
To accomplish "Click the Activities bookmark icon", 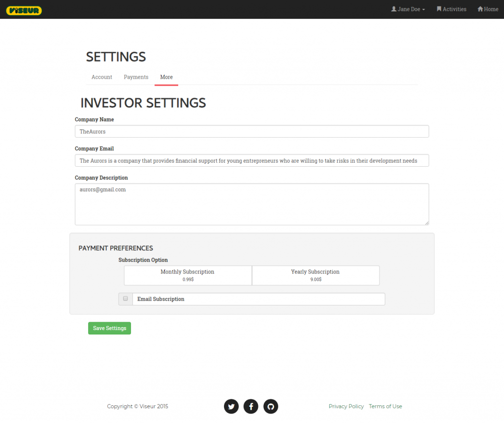I will 439,9.
